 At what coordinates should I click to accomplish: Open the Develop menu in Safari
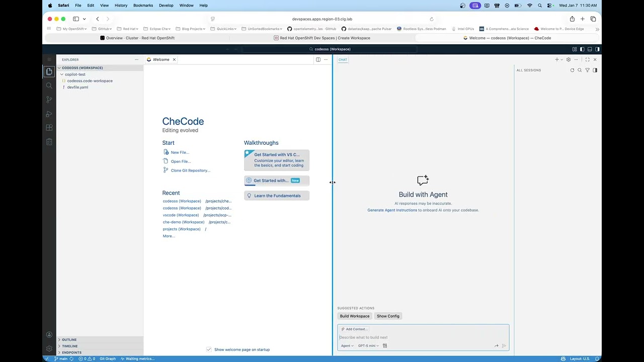166,6
